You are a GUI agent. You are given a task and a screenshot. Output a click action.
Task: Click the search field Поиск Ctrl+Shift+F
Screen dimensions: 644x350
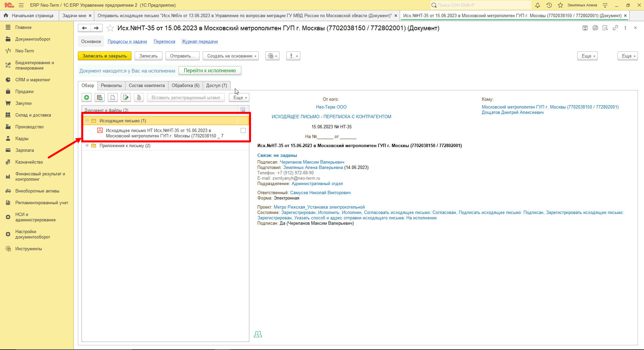481,5
